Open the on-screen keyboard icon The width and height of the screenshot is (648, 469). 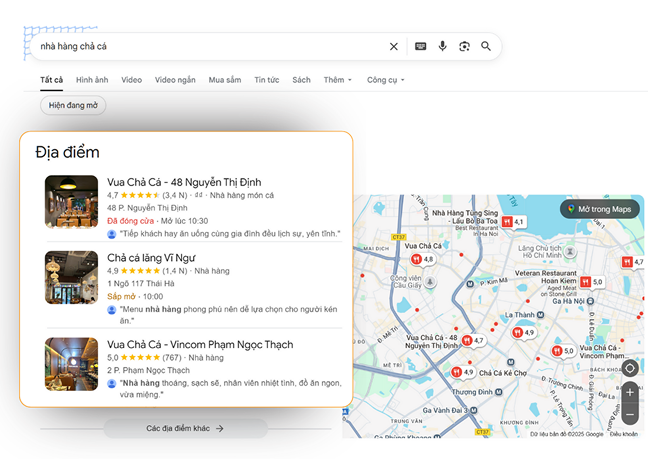pos(420,46)
